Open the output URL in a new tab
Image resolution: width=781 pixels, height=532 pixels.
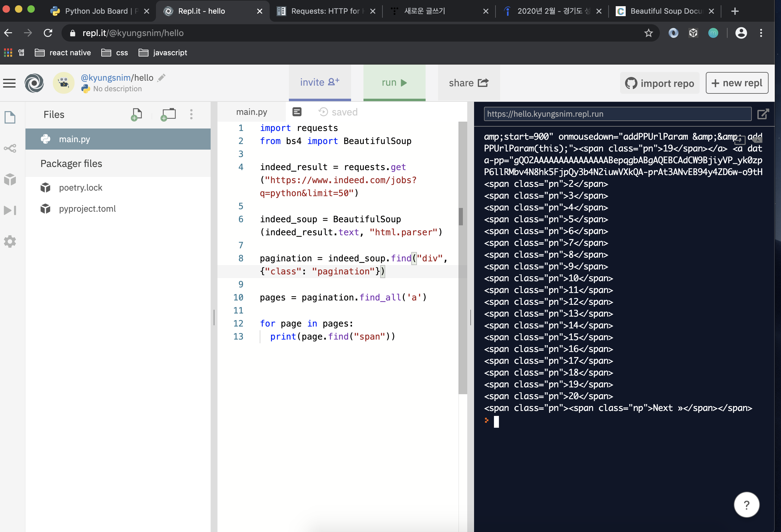[x=763, y=114]
